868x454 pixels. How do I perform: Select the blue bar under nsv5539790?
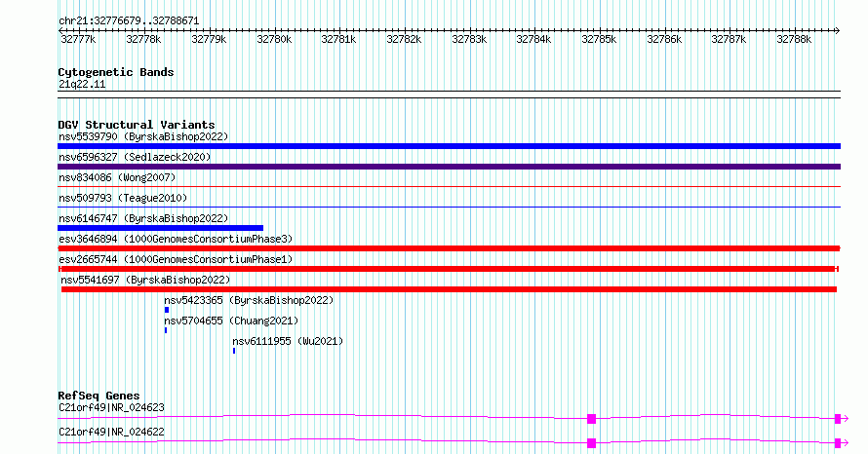[449, 146]
